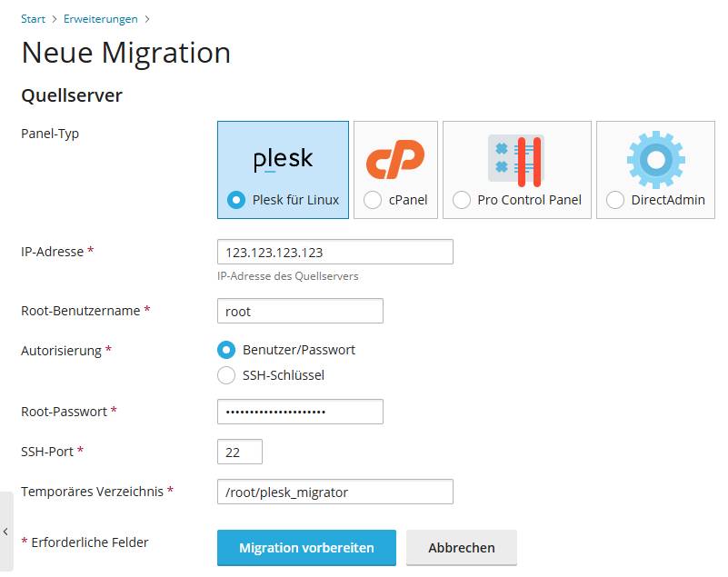
Task: Focus the IP-Adresse input field
Action: (x=334, y=252)
